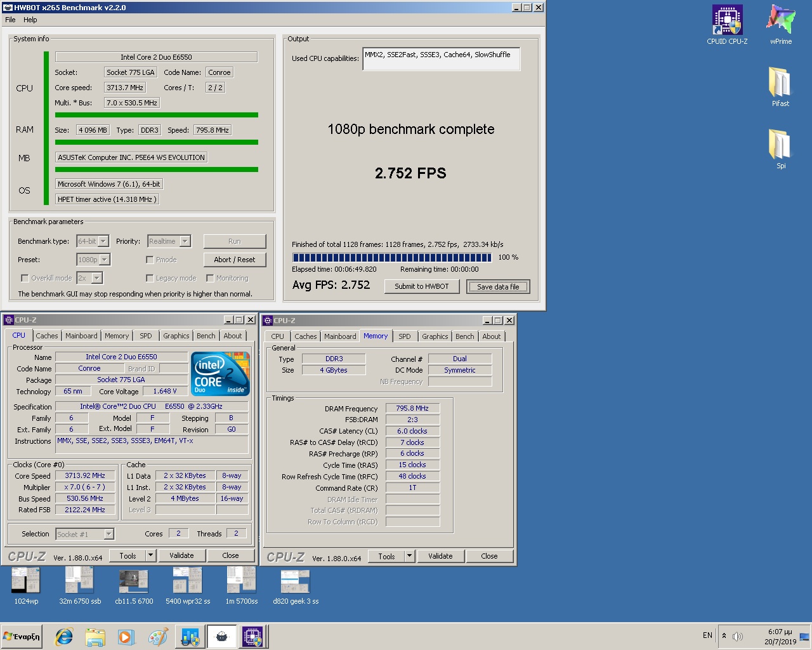The height and width of the screenshot is (650, 812).
Task: Show hidden tray icons arrow
Action: [x=724, y=635]
